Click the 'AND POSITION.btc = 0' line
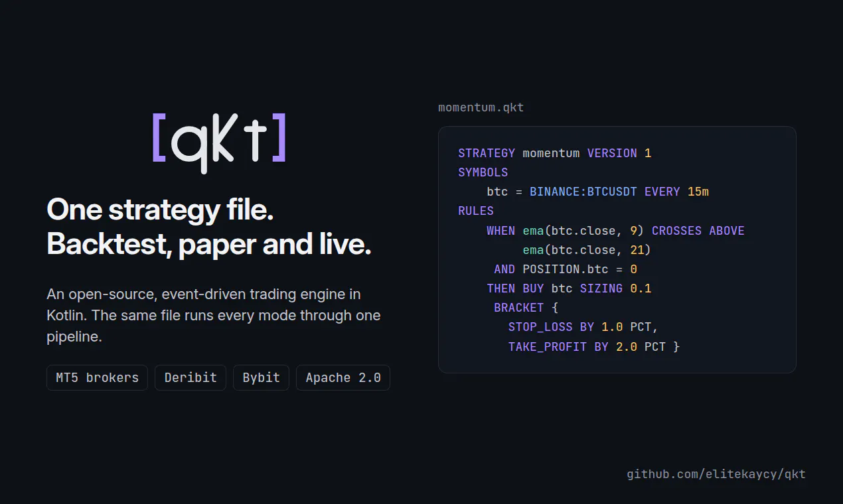Image resolution: width=843 pixels, height=504 pixels. (566, 269)
